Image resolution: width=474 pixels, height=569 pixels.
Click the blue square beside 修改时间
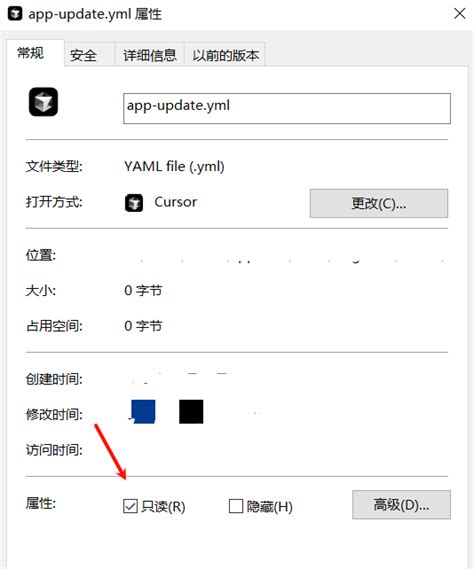tap(143, 412)
